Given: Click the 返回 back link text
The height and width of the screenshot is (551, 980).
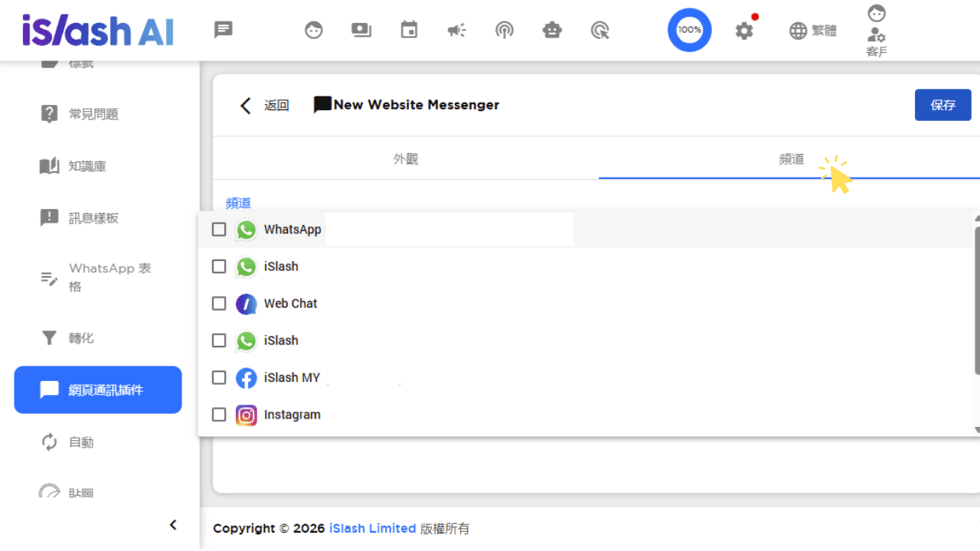Looking at the screenshot, I should coord(277,106).
